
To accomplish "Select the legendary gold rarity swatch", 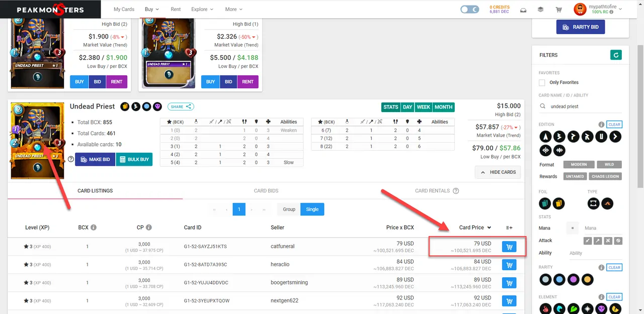I will [x=587, y=279].
